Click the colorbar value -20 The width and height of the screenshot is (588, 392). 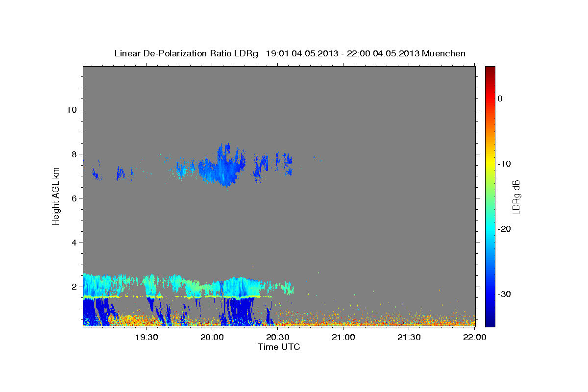pos(504,229)
